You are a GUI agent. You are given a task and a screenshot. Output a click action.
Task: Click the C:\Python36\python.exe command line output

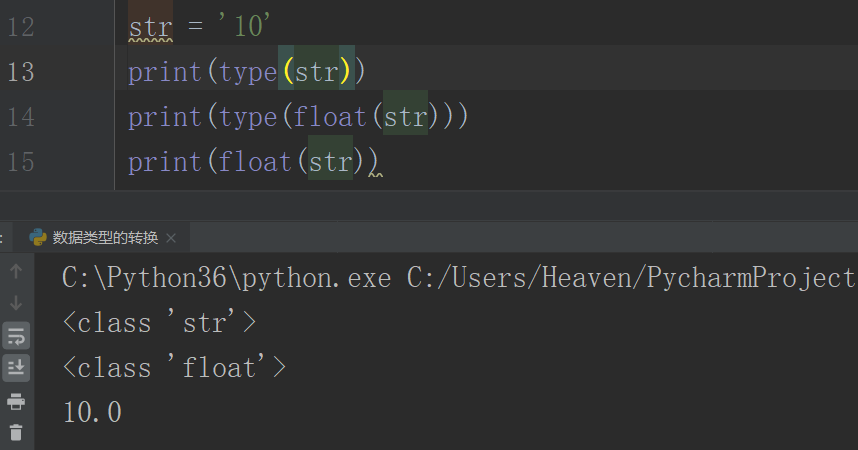tap(459, 278)
